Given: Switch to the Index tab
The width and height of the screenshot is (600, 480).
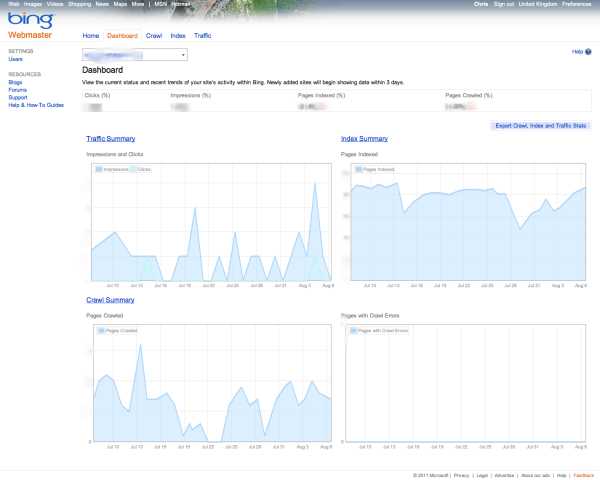Looking at the screenshot, I should click(178, 35).
